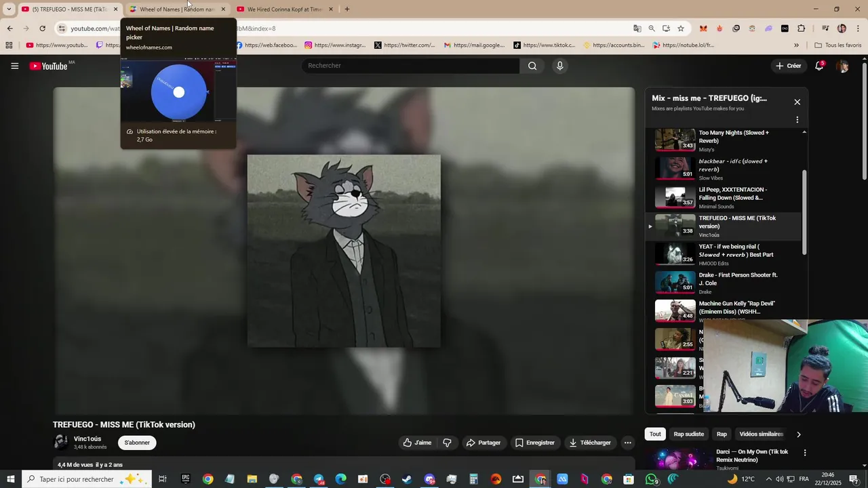
Task: Open the browser extensions puzzle icon
Action: coord(801,28)
